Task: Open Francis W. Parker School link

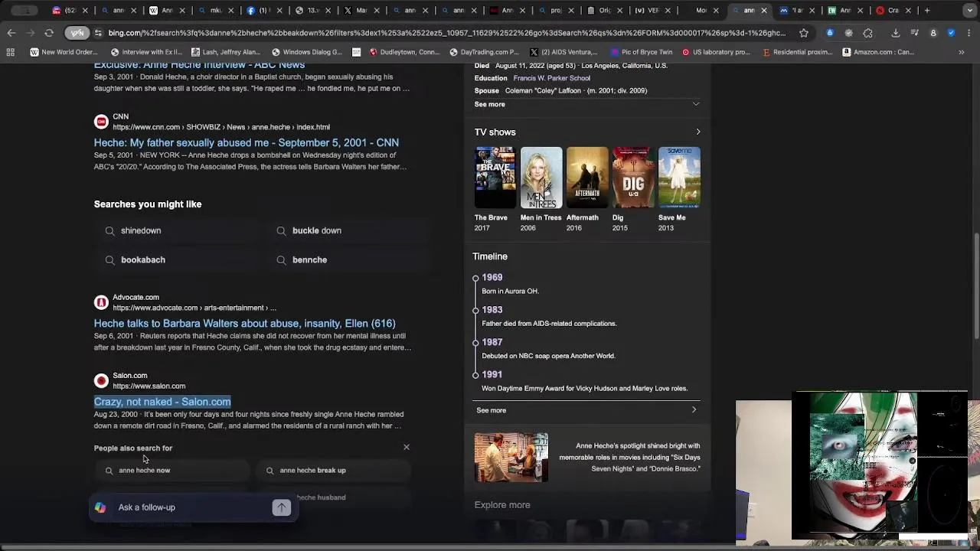Action: click(x=551, y=78)
